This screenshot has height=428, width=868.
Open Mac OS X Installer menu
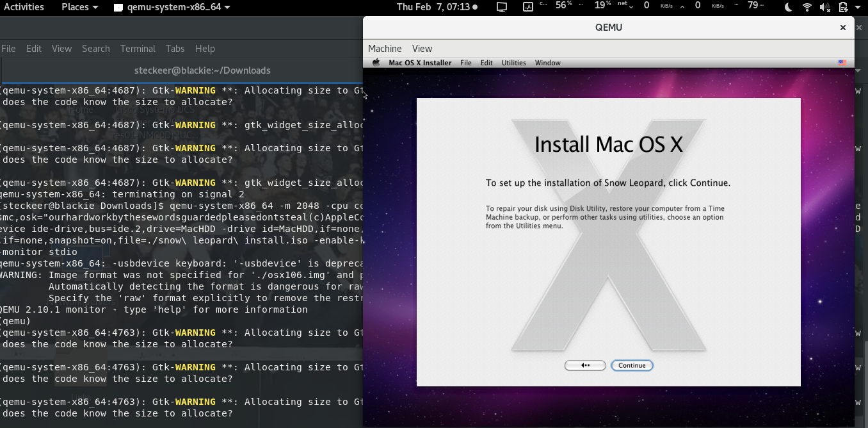pyautogui.click(x=420, y=63)
